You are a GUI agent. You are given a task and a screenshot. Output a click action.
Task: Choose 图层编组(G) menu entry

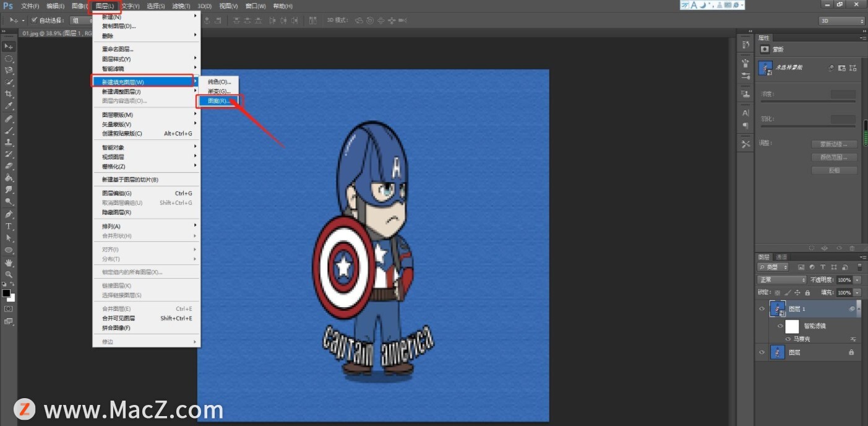click(147, 193)
